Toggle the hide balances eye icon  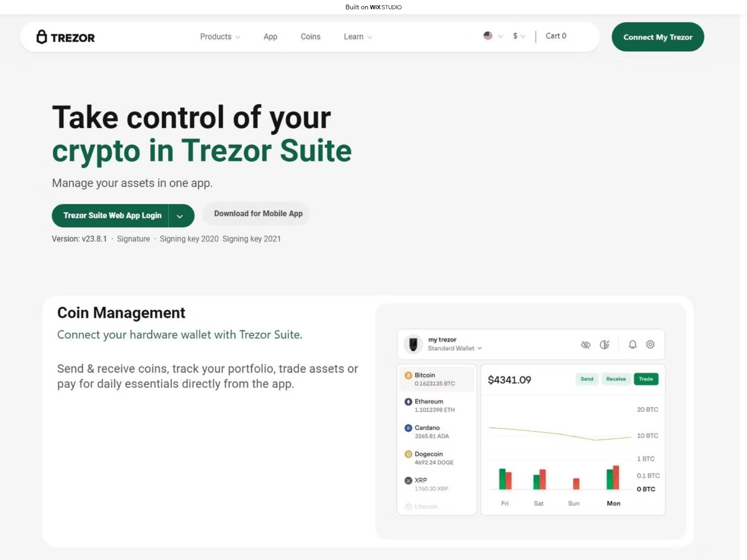click(x=585, y=345)
